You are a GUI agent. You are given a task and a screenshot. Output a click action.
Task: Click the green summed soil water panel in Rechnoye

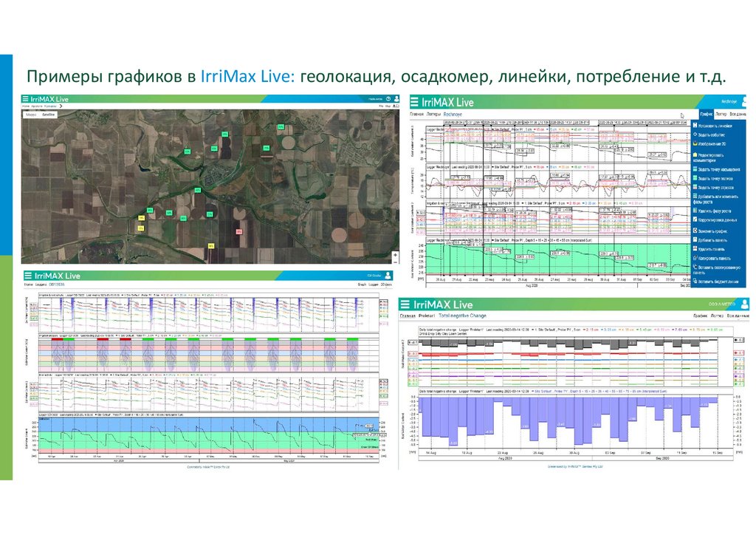558,258
